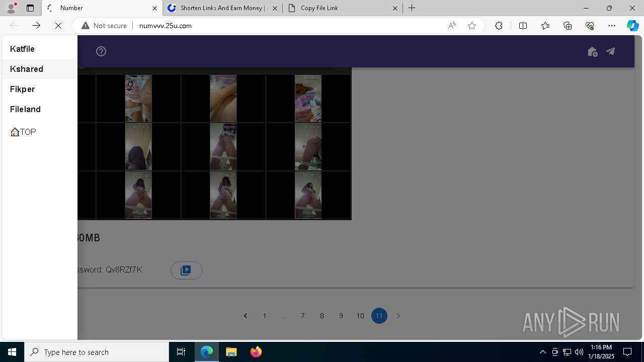Show hidden system tray icons
The width and height of the screenshot is (644, 362).
pos(542,352)
